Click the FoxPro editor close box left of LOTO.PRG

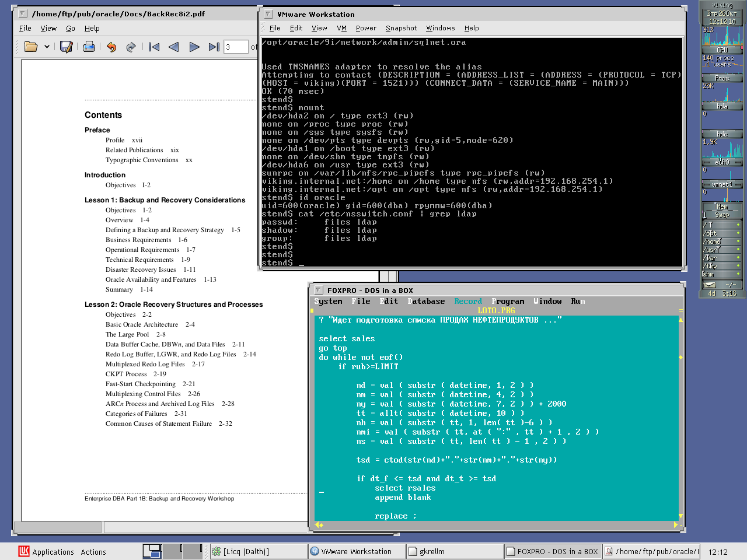pos(312,310)
